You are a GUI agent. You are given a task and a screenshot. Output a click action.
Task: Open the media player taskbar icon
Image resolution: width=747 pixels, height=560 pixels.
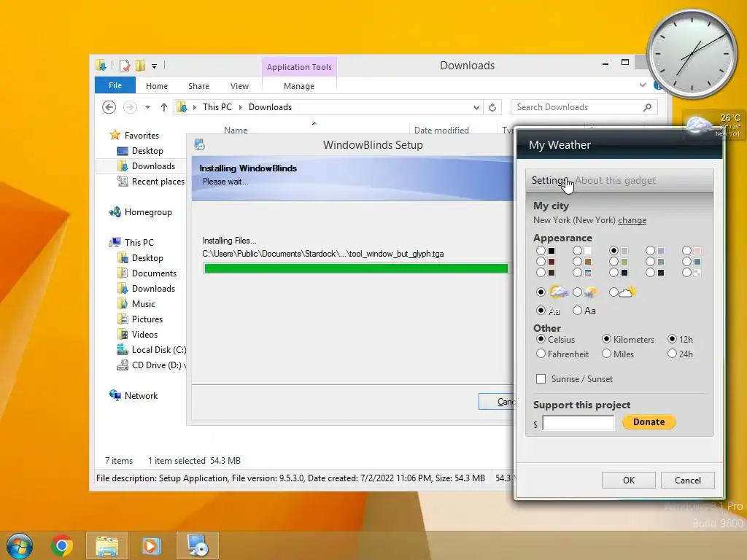[x=152, y=545]
